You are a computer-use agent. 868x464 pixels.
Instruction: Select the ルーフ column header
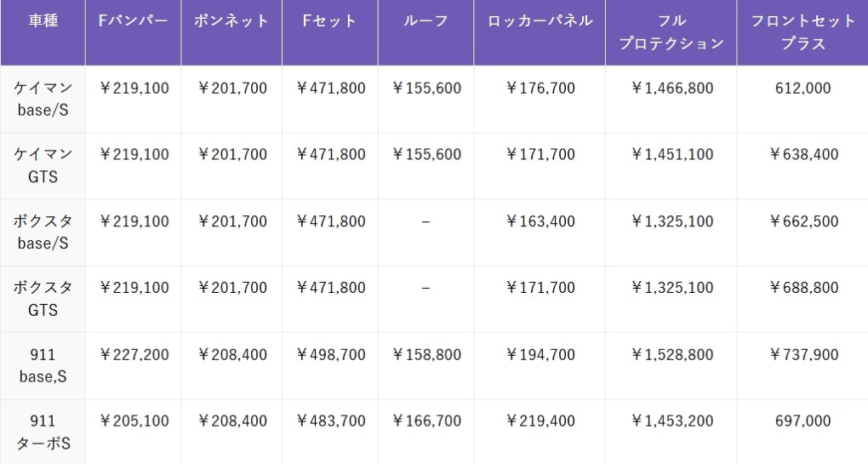[425, 21]
